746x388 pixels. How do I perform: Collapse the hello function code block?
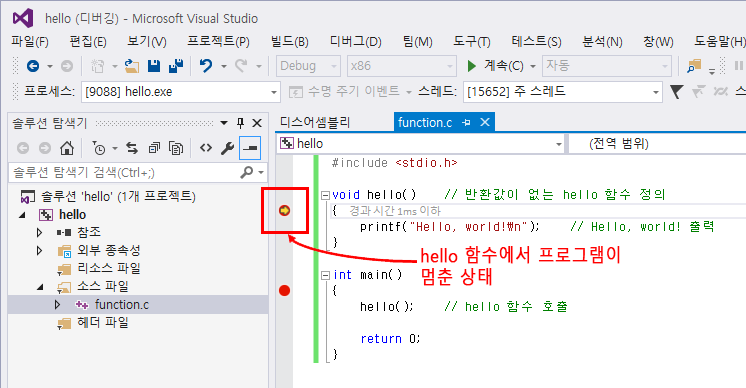[x=325, y=195]
